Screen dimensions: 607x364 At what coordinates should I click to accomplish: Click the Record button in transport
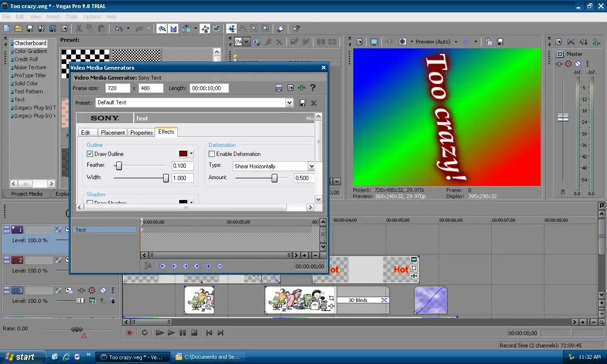(129, 333)
